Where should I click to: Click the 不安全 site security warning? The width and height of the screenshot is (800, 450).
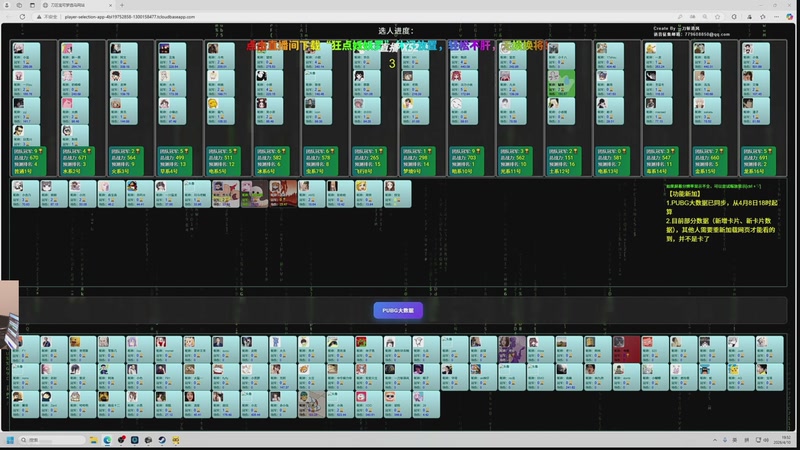click(47, 17)
